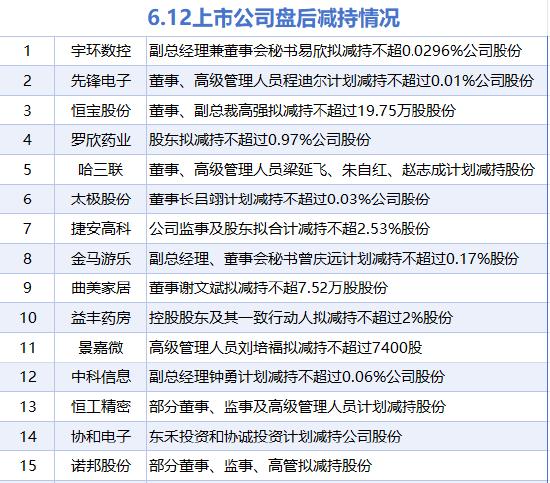Click company name 捷安高科
The image size is (550, 483).
[x=101, y=229]
